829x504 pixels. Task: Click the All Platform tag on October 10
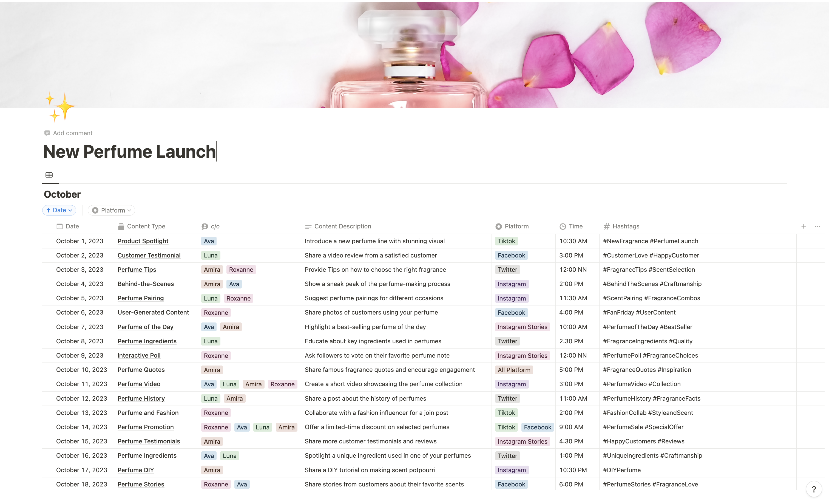[514, 370]
